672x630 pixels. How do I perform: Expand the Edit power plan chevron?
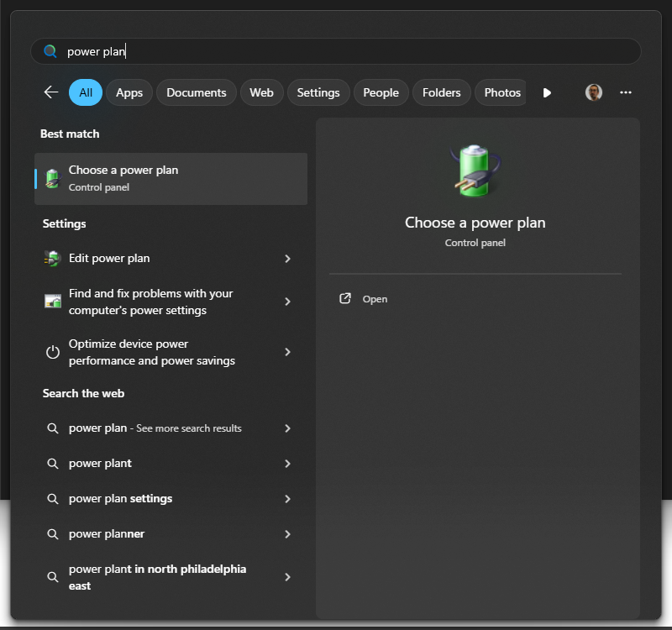287,259
